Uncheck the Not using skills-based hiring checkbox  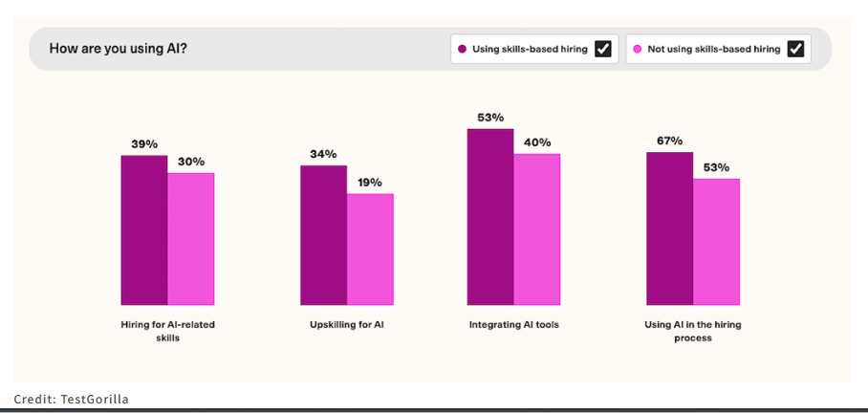click(x=795, y=50)
